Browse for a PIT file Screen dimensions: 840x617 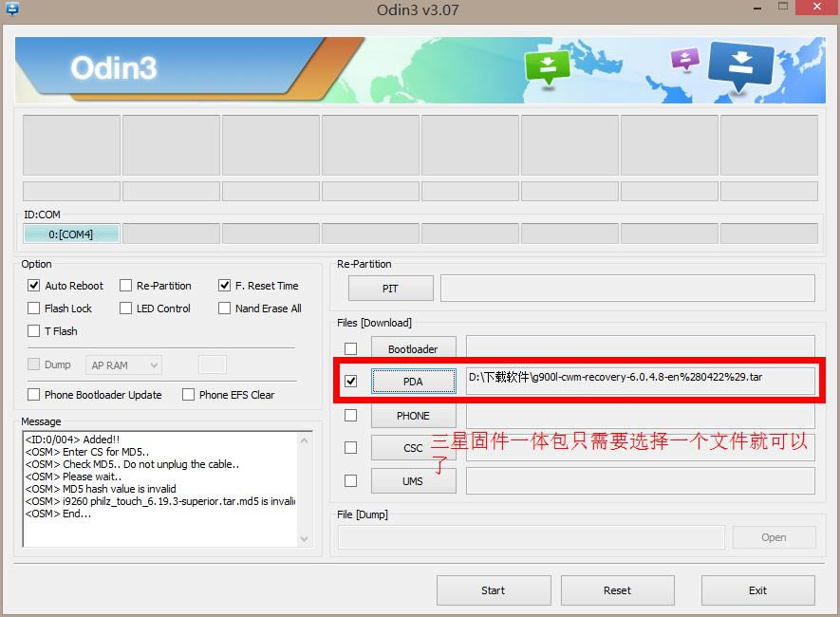390,289
